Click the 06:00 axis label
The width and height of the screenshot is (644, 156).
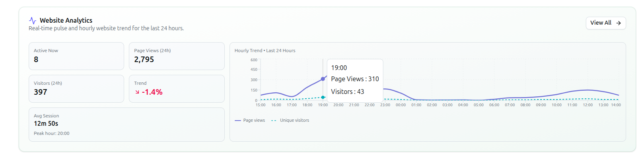494,105
